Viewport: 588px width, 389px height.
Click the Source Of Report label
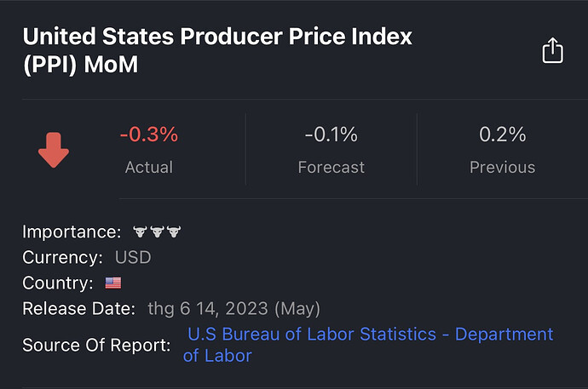(96, 345)
